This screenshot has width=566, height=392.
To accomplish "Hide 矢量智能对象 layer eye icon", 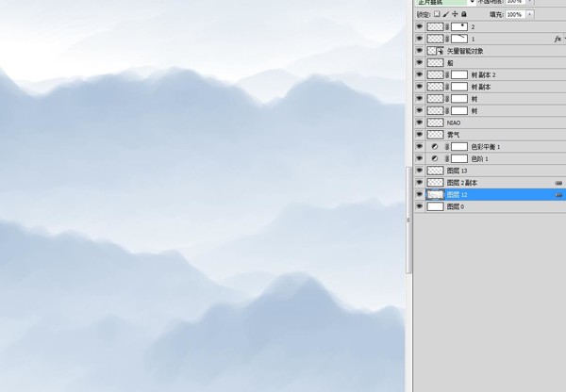I will pyautogui.click(x=419, y=51).
